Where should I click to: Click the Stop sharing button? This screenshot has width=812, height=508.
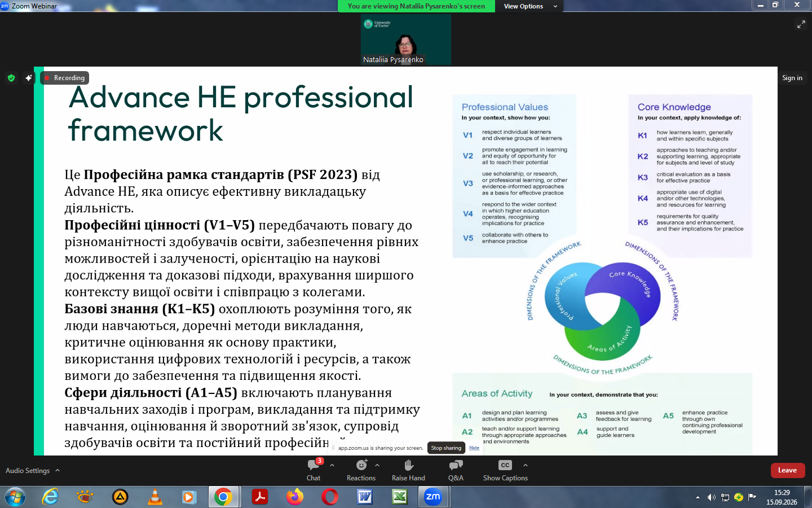tap(446, 448)
